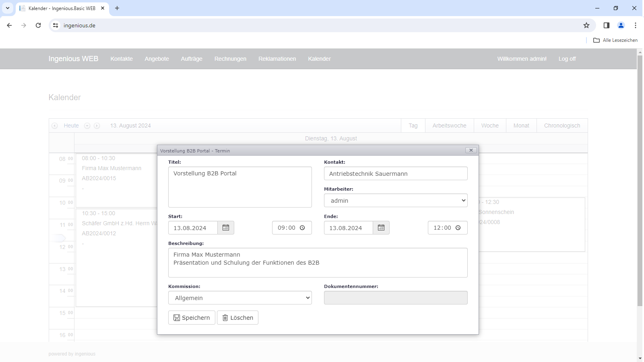
Task: Click the browser address bar
Action: 322,25
